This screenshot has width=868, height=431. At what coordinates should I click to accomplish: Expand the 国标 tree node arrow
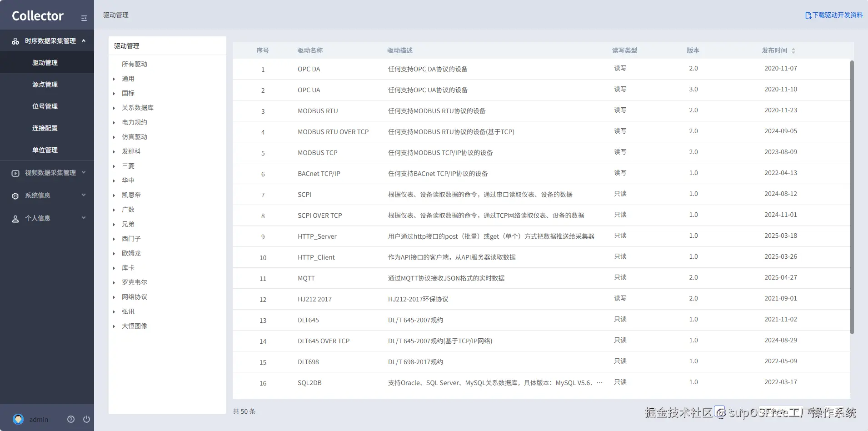point(114,94)
